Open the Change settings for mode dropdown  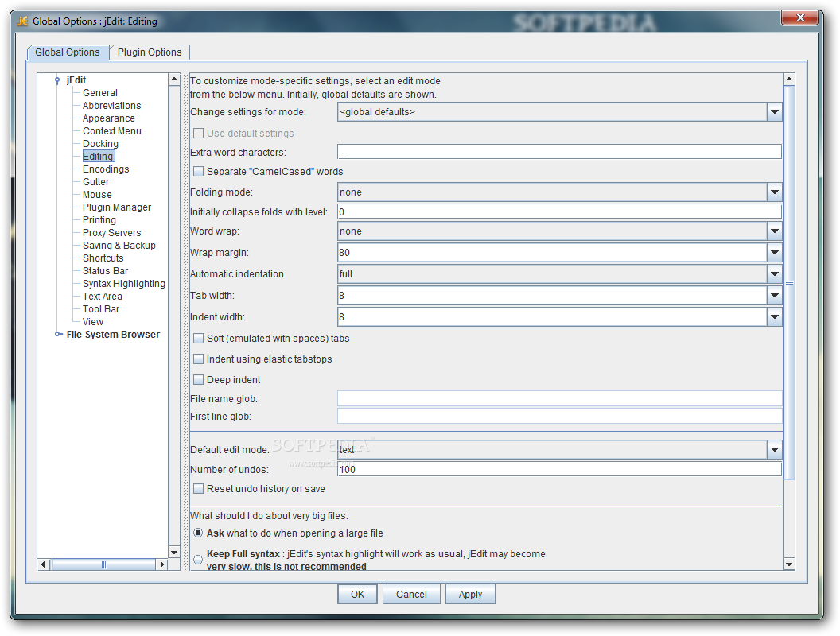[x=559, y=112]
